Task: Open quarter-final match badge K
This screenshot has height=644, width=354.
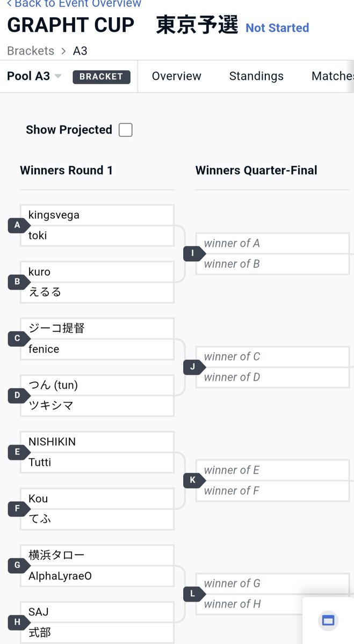Action: coord(194,480)
